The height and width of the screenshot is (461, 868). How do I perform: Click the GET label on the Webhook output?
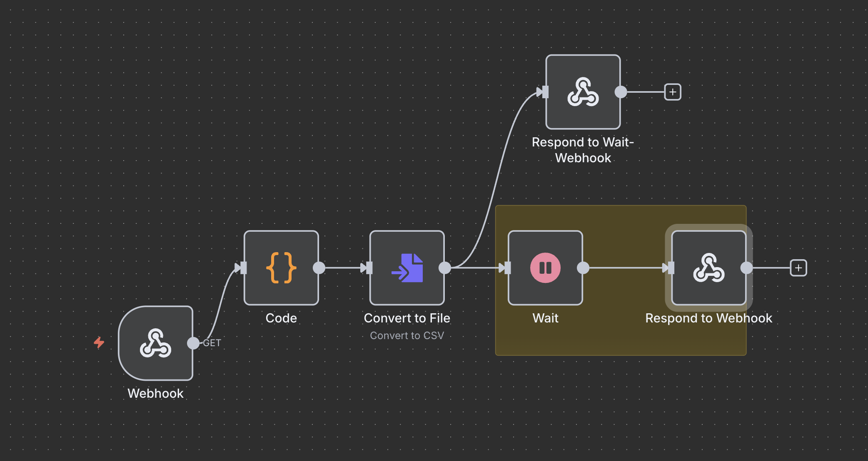pyautogui.click(x=212, y=343)
